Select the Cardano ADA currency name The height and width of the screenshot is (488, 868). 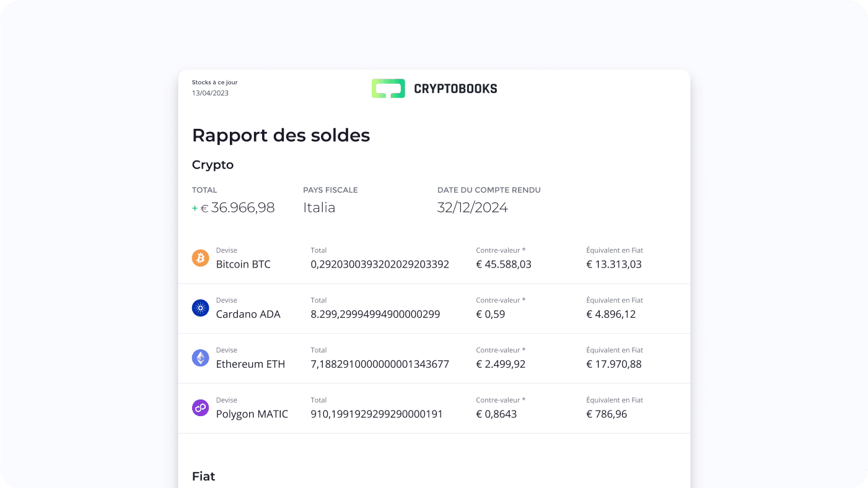pos(248,315)
